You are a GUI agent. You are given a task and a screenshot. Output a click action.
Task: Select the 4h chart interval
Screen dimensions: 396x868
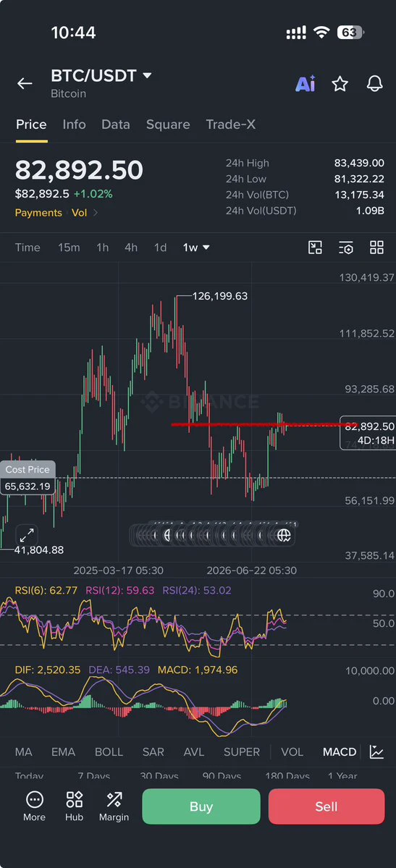point(131,248)
